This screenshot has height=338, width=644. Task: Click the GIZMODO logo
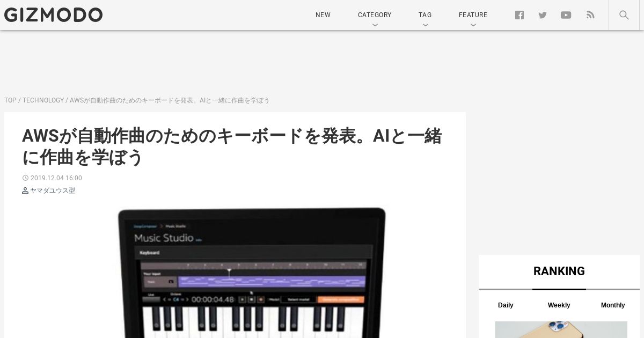(53, 15)
